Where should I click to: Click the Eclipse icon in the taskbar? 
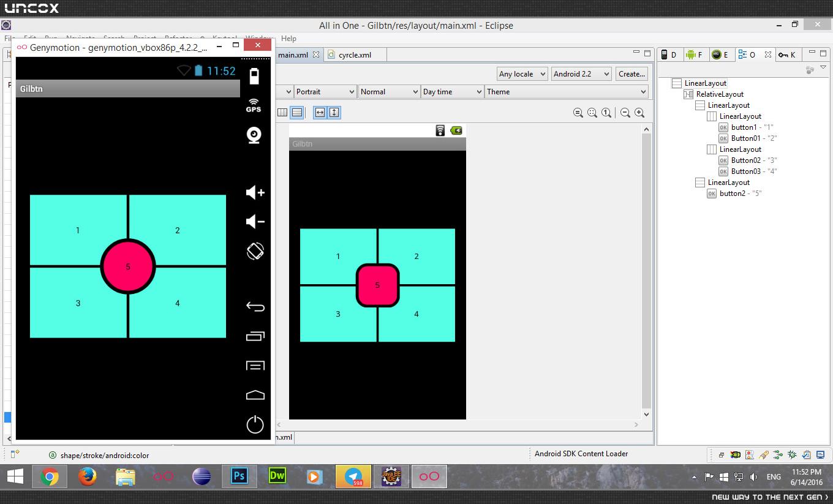click(202, 476)
